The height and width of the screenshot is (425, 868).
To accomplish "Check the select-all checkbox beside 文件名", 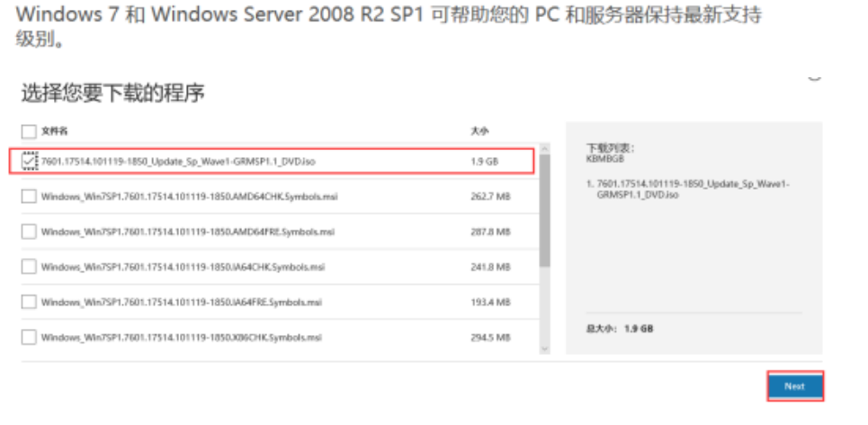I will [29, 130].
